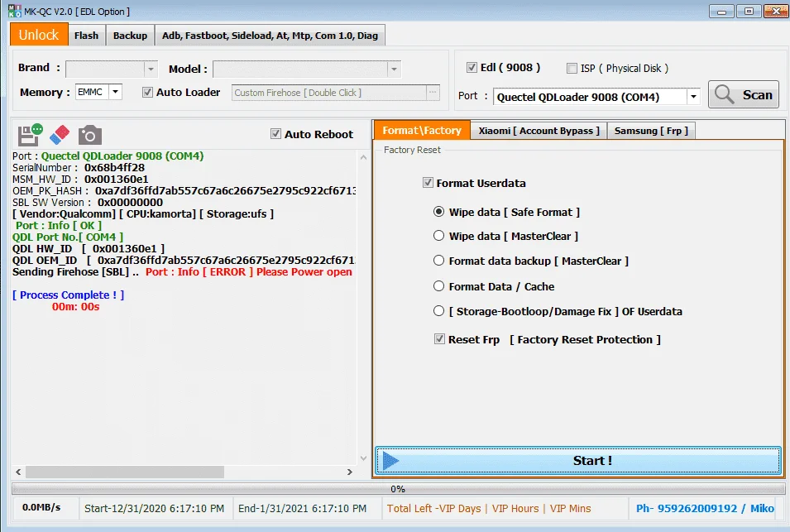Image resolution: width=790 pixels, height=532 pixels.
Task: Click Total Left -VIP Days status
Action: tap(489, 508)
